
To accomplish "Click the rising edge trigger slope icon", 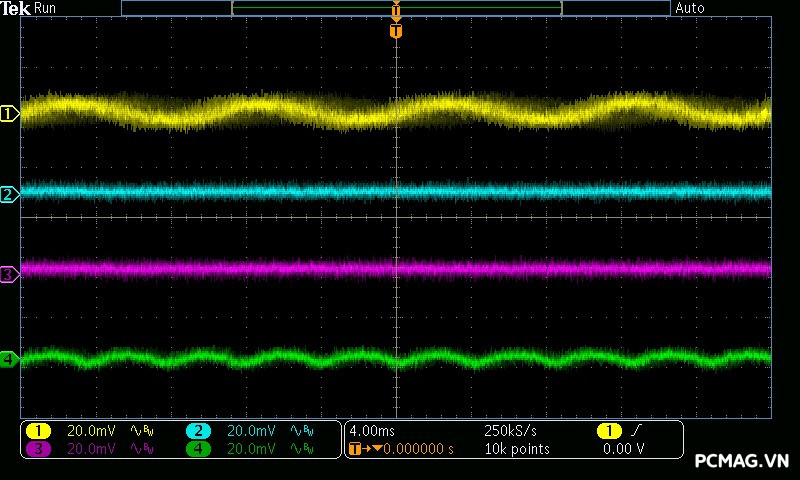I will [x=637, y=431].
